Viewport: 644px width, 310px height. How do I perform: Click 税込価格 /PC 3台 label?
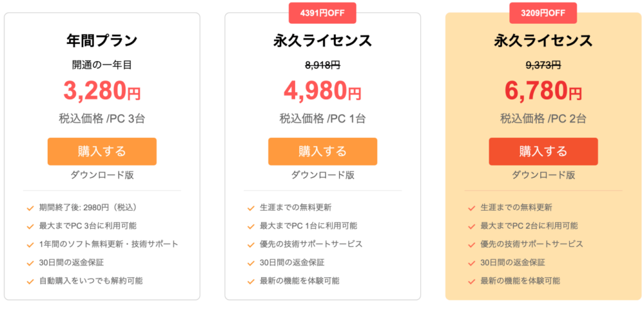coord(102,118)
